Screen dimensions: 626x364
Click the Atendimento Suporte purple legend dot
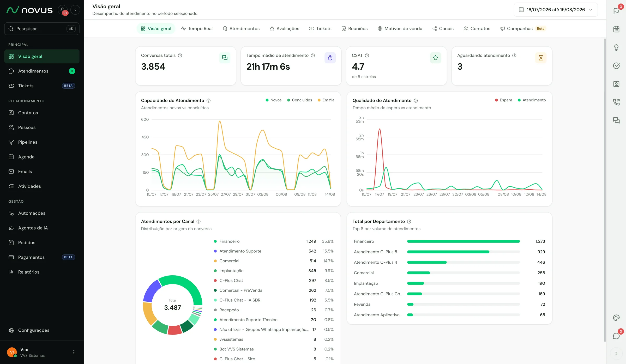tap(215, 251)
